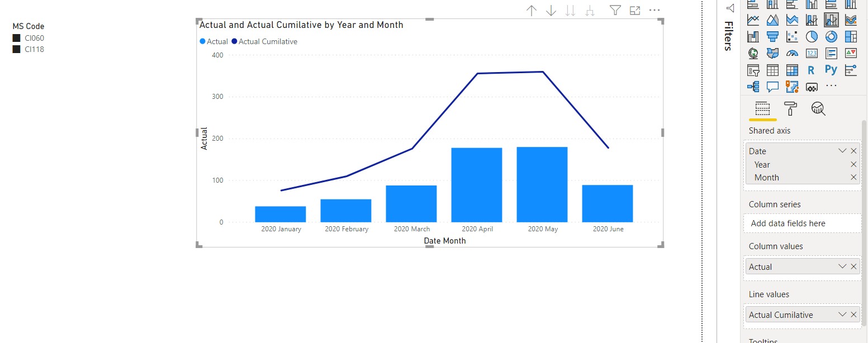Click the visualizations pane vertical scrollbar
The image size is (868, 343).
[864, 223]
